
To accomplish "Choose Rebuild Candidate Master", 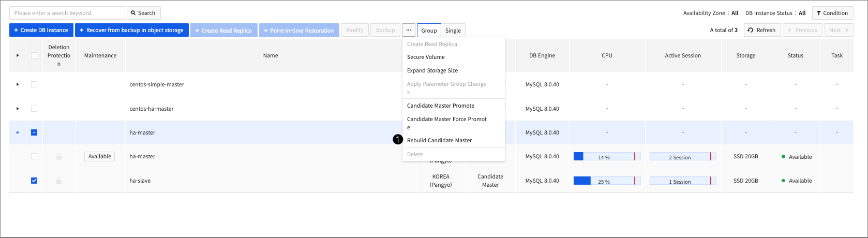I will (440, 140).
